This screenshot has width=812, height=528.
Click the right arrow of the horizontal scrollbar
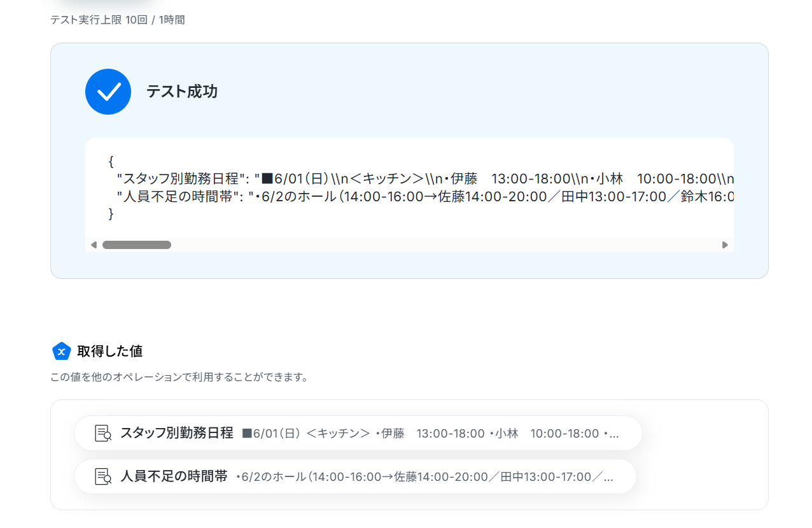725,245
